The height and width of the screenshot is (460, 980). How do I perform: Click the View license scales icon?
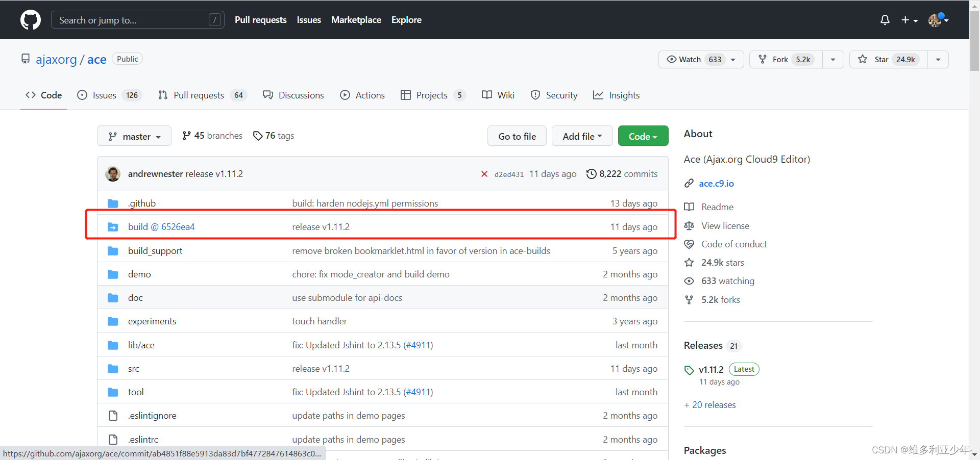[689, 225]
